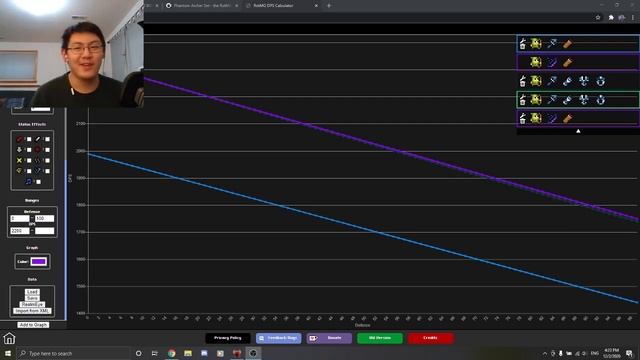Screen dimensions: 640x360
Task: Click the yellow character icon in the legend row lacking an edit icon
Action: pyautogui.click(x=536, y=62)
